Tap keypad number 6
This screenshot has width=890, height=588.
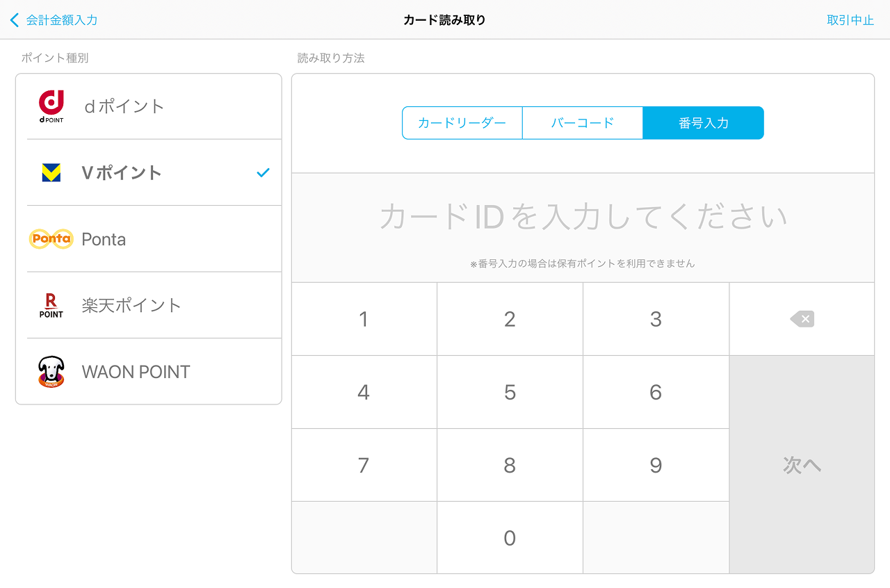(x=656, y=392)
